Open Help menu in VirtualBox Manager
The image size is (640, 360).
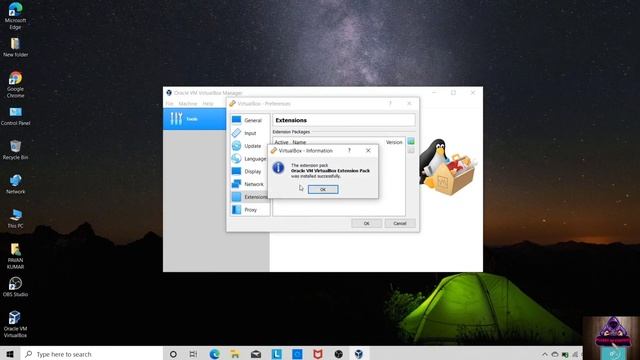pyautogui.click(x=208, y=104)
